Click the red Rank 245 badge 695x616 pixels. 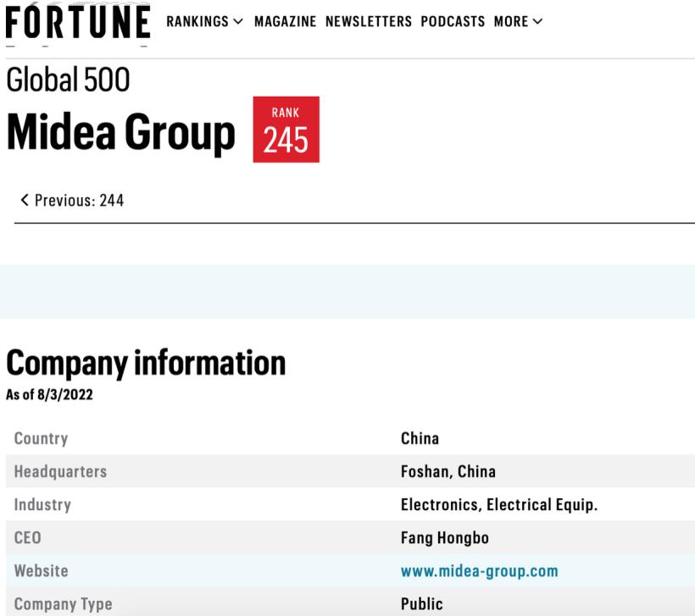[x=286, y=130]
